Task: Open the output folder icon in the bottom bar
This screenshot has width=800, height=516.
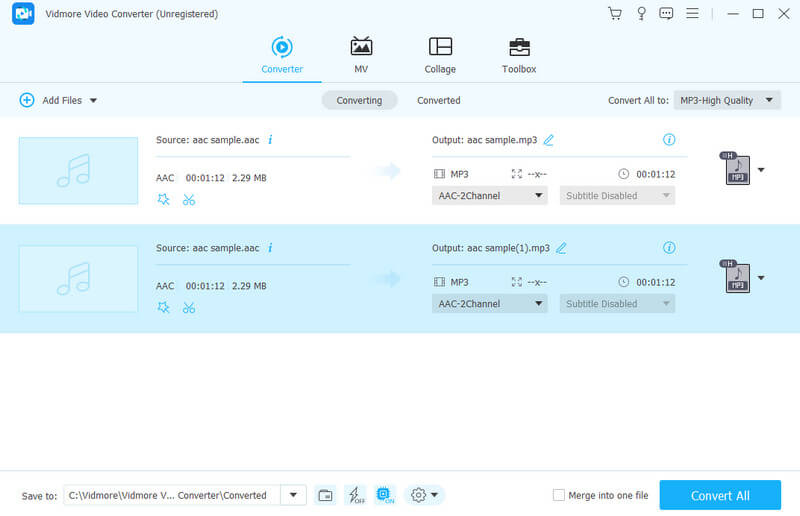Action: [x=325, y=495]
